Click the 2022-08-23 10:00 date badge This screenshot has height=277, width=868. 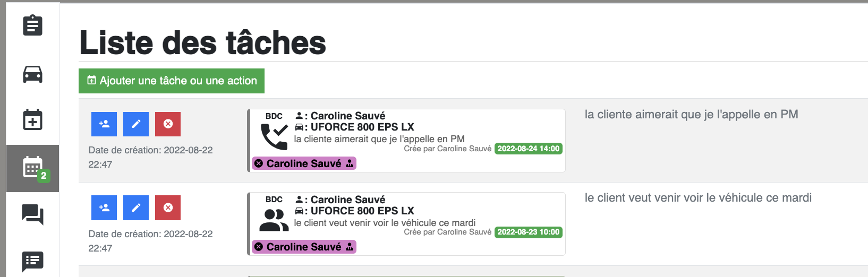pos(529,232)
